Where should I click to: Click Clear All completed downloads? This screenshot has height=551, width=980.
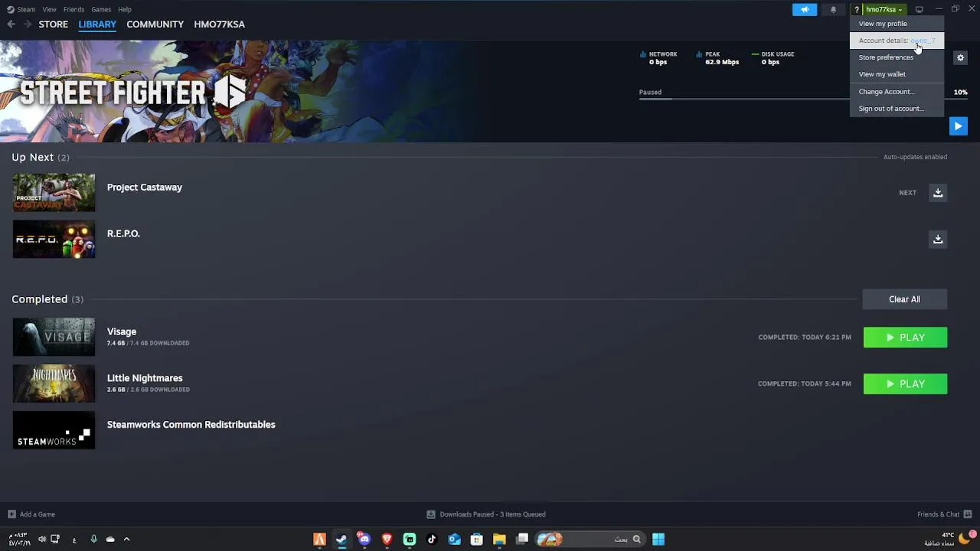(905, 299)
